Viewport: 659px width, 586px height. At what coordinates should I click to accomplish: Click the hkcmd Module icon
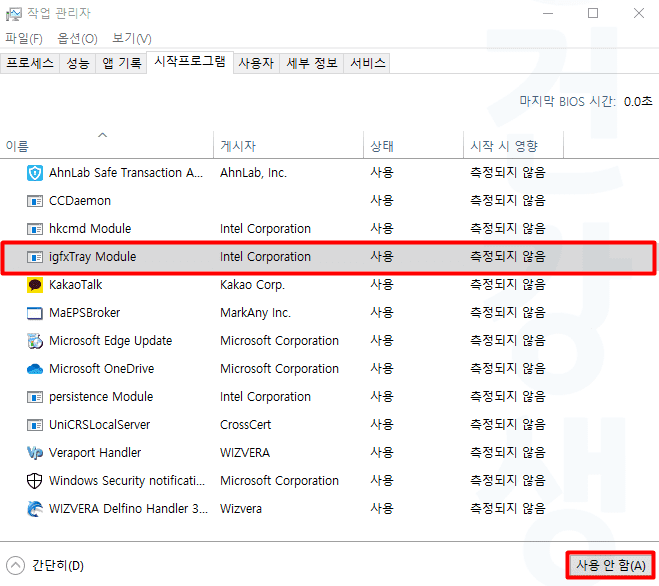click(35, 229)
